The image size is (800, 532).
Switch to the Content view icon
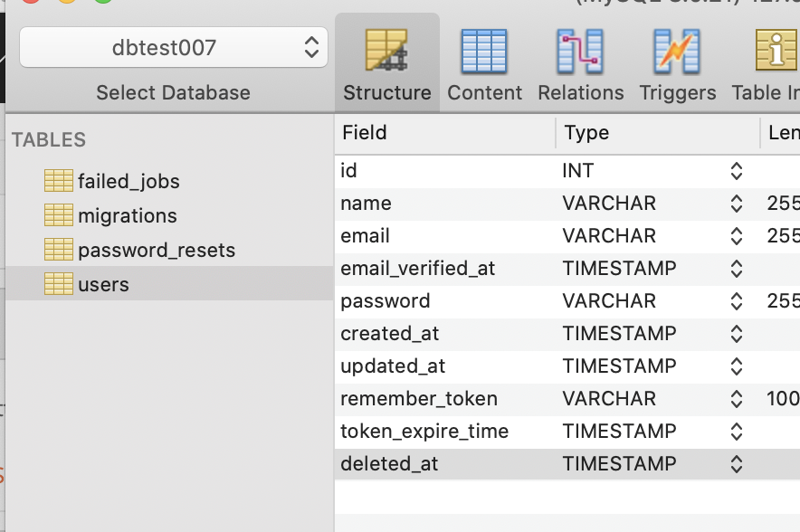pos(484,52)
